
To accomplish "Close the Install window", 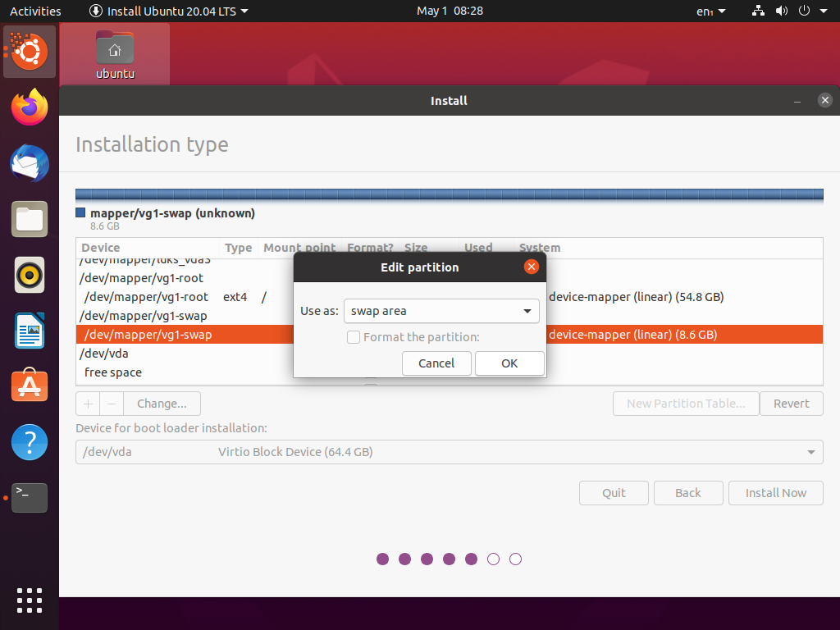I will [x=825, y=100].
